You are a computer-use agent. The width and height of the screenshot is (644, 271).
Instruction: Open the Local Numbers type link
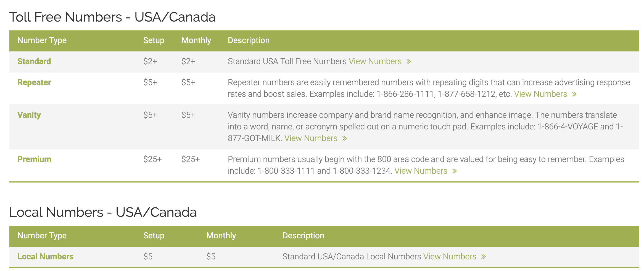45,257
